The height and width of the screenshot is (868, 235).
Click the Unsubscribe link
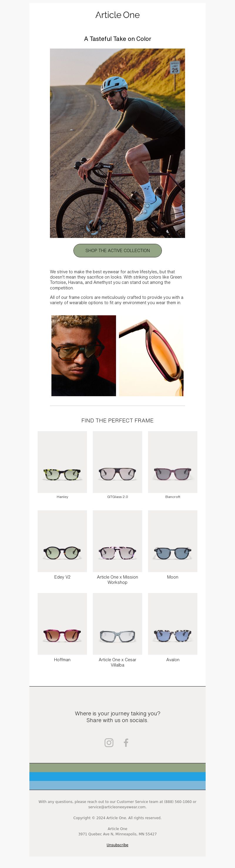[x=117, y=845]
